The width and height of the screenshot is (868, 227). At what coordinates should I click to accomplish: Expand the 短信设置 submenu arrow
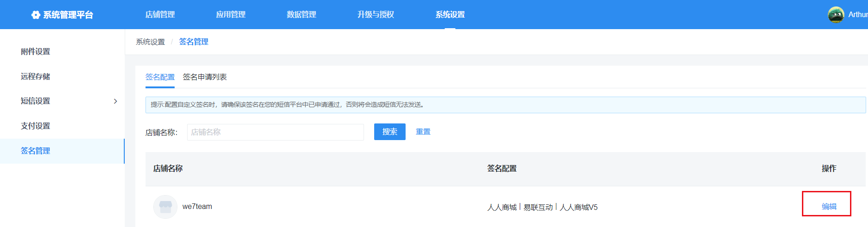115,101
